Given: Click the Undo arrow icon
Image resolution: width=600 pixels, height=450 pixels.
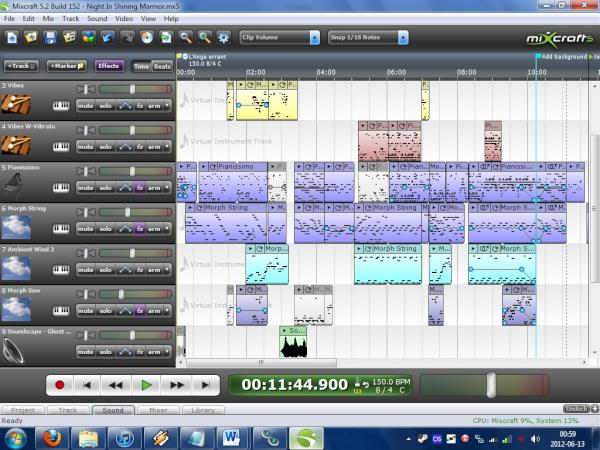Looking at the screenshot, I should click(x=108, y=38).
